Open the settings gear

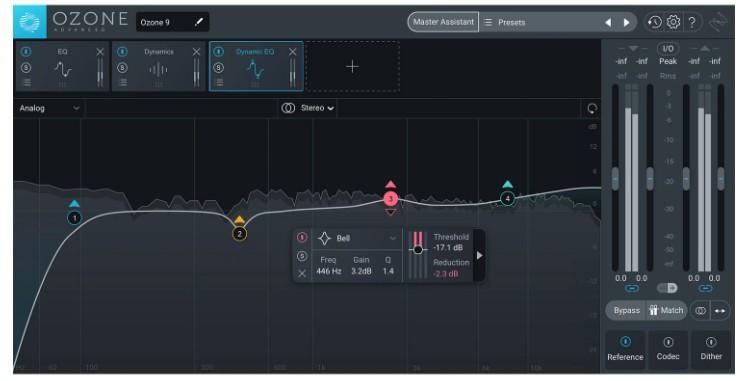point(673,22)
